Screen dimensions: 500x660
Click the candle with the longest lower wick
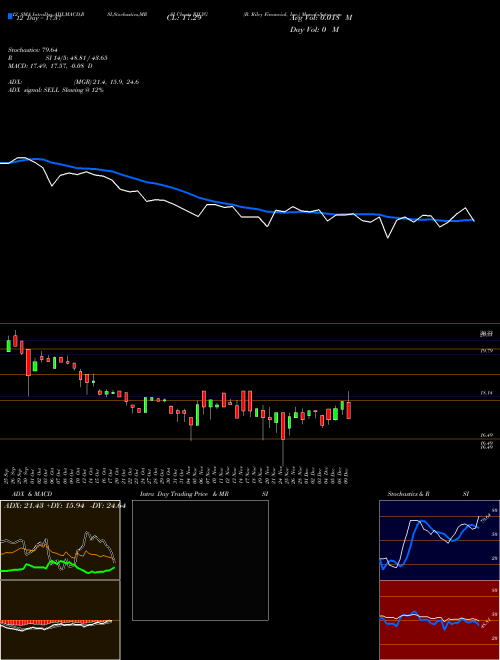(x=283, y=438)
